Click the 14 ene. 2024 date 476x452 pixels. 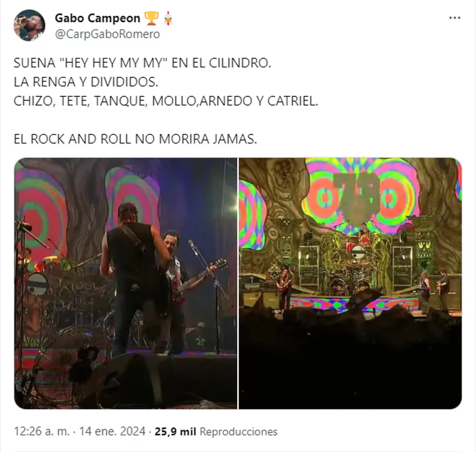tap(112, 431)
